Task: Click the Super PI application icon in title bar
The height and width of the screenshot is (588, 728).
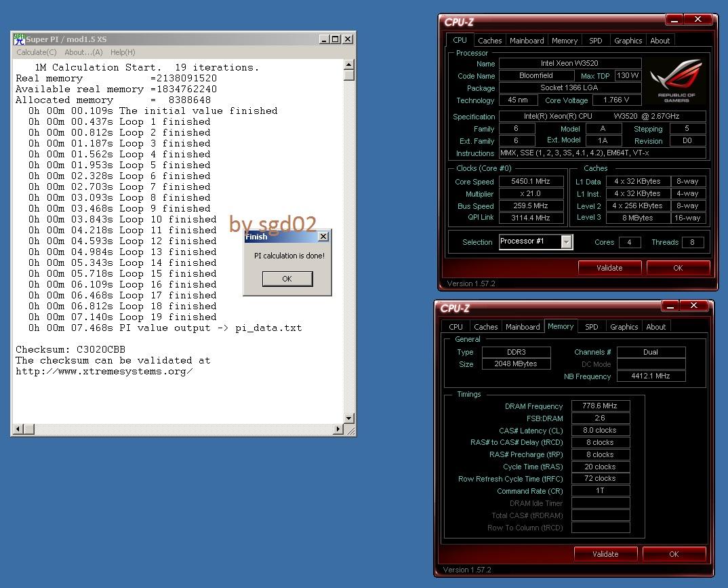Action: [19, 39]
